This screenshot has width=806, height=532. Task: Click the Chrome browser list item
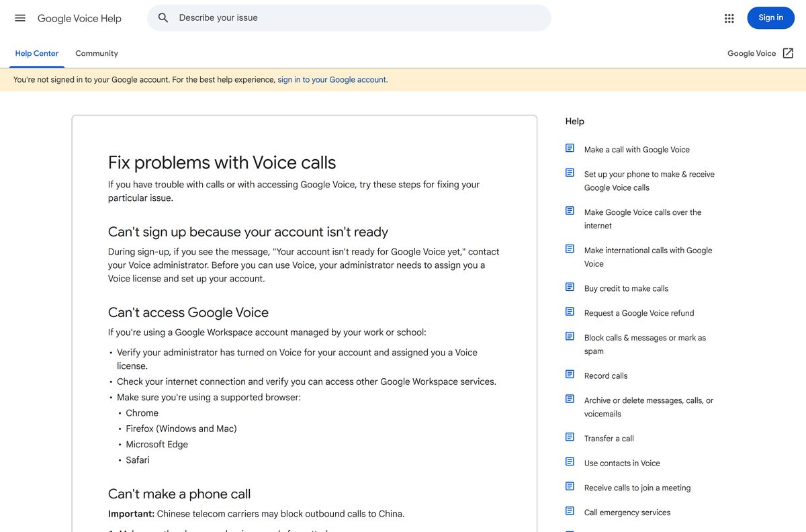(x=142, y=413)
